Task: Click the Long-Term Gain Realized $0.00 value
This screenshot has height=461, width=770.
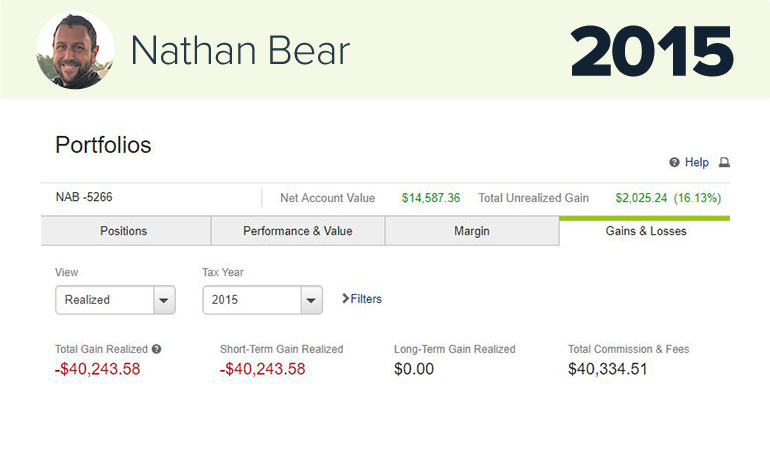Action: [414, 369]
